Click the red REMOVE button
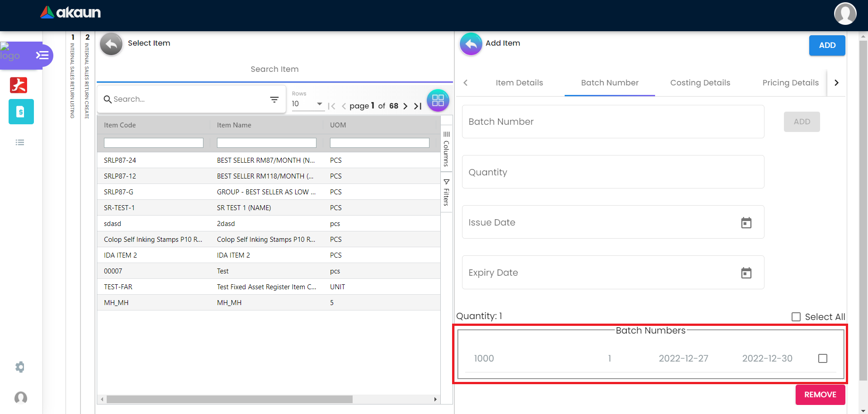This screenshot has width=868, height=414. click(x=820, y=395)
